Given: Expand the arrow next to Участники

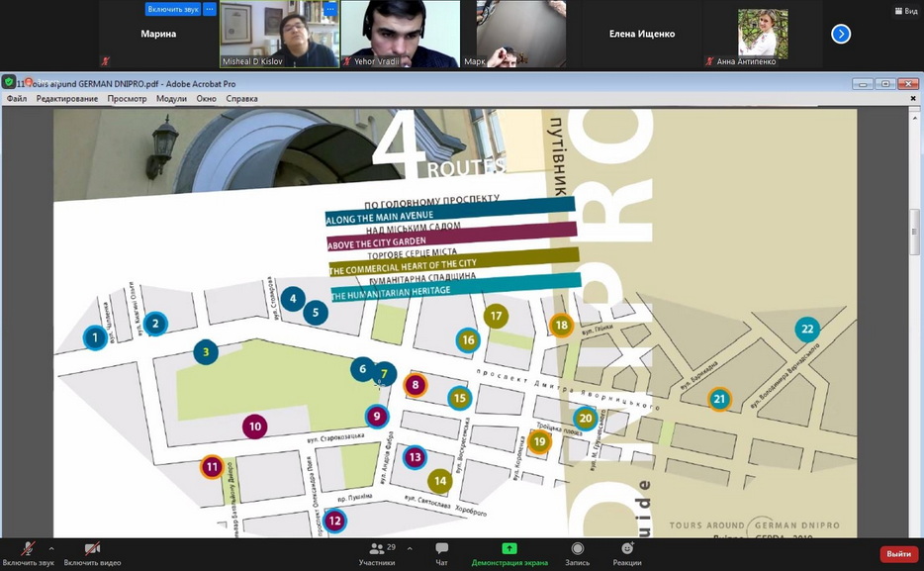Looking at the screenshot, I should (x=410, y=548).
